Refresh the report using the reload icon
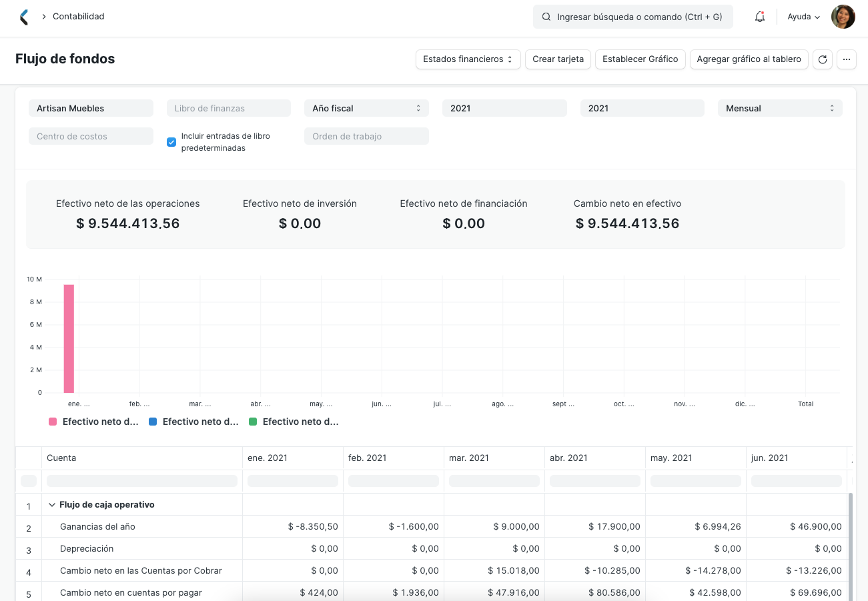The height and width of the screenshot is (601, 868). coord(822,59)
